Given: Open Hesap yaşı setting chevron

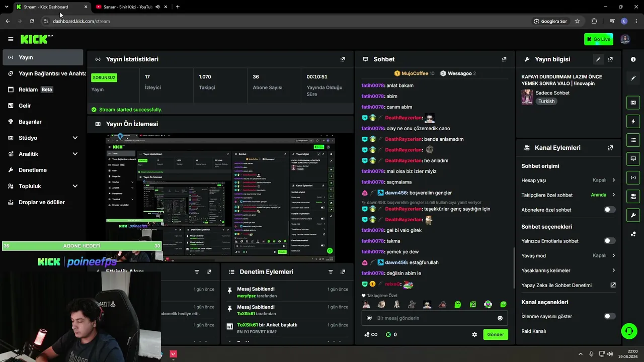Looking at the screenshot, I should [613, 180].
